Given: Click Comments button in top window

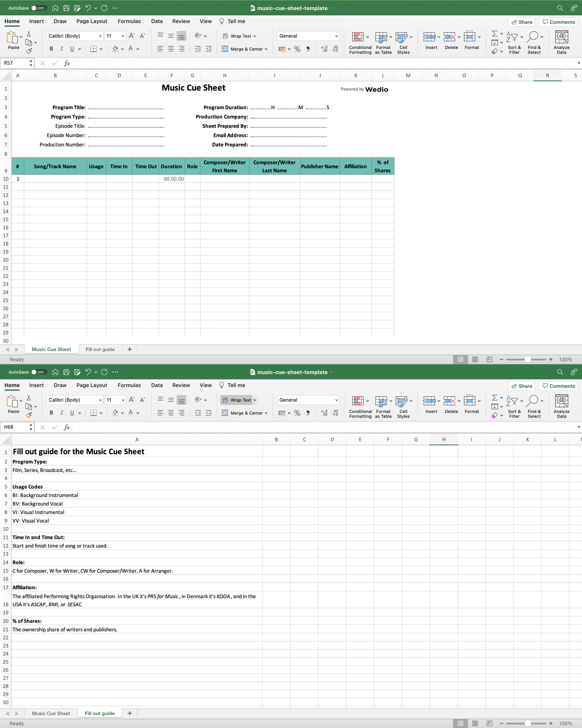Looking at the screenshot, I should click(x=558, y=22).
